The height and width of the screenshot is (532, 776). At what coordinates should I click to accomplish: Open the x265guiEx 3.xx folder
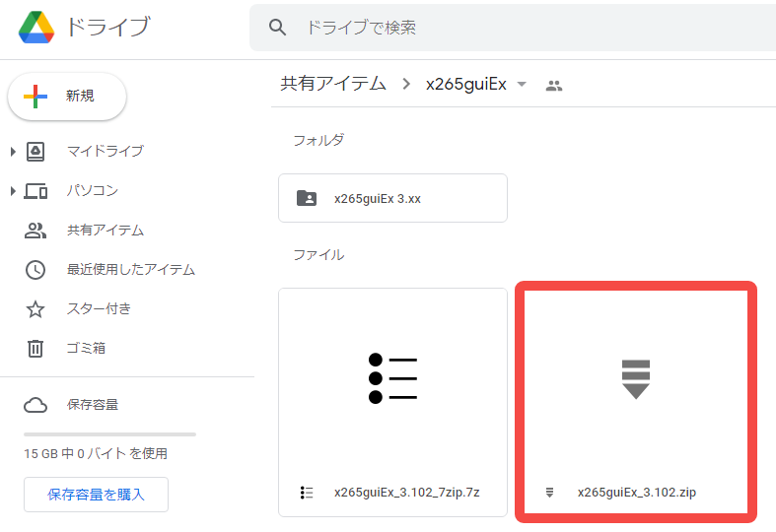pos(393,198)
